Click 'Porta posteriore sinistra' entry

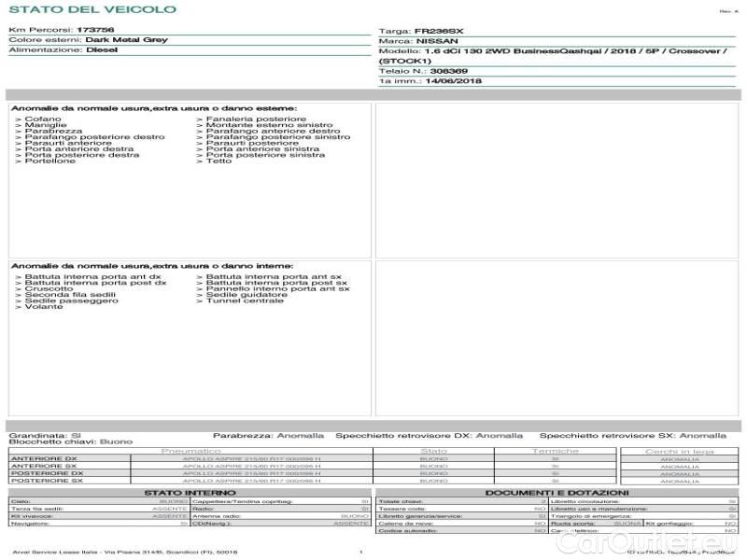pos(265,155)
